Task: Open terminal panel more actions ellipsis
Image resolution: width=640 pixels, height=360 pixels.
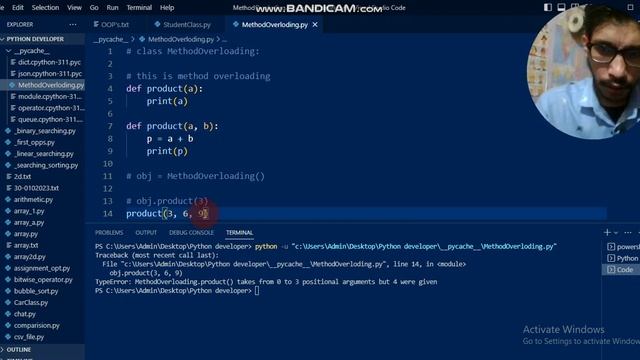Action: [628, 232]
